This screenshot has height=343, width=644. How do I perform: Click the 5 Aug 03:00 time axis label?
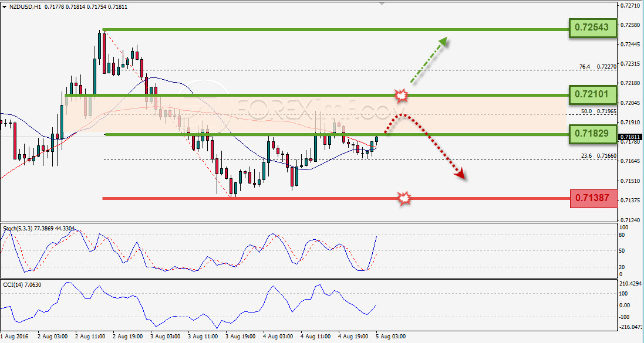point(390,337)
